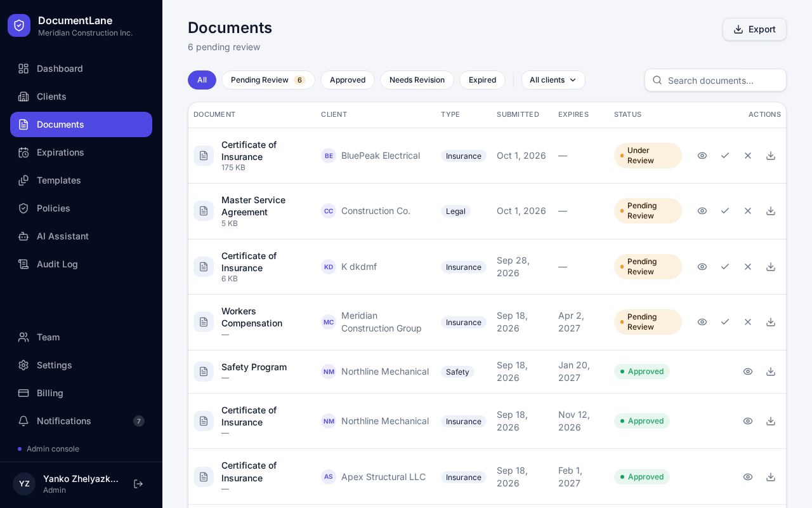Download the Safety Program document
812x508 pixels.
(x=771, y=371)
